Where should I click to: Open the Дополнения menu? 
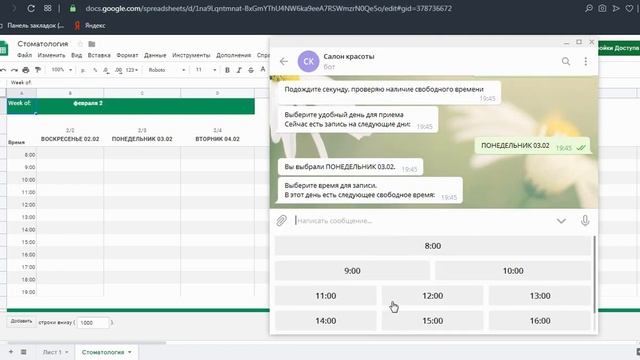click(x=233, y=55)
